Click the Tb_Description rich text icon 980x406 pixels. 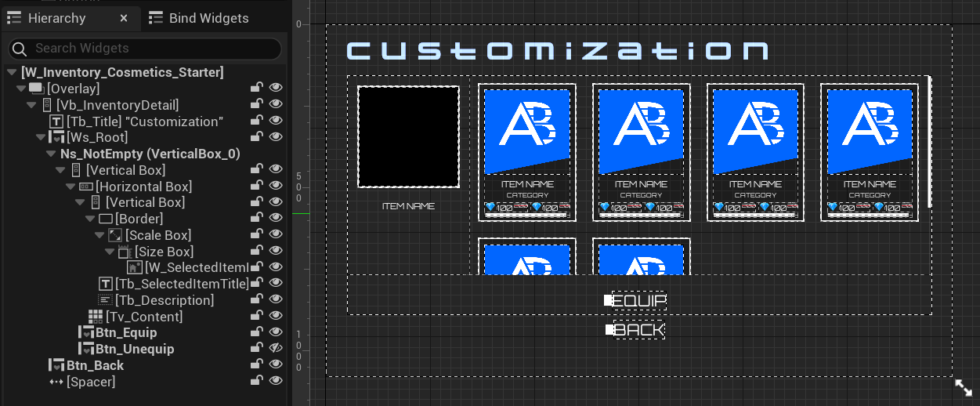pyautogui.click(x=106, y=300)
